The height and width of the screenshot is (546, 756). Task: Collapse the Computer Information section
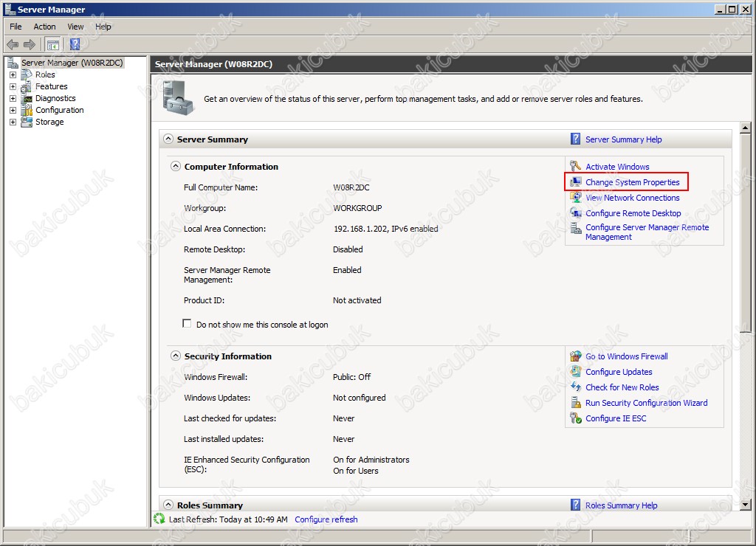pyautogui.click(x=176, y=166)
